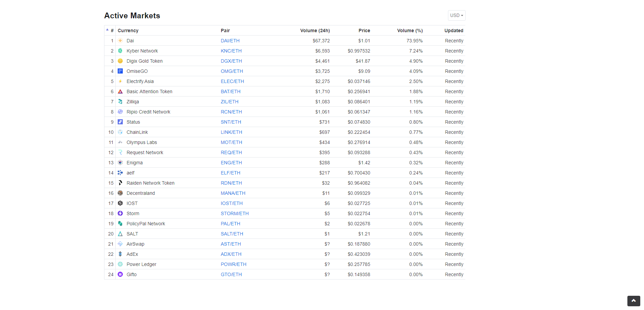
Task: Click the Basic Attention Token triangle icon
Action: point(120,91)
